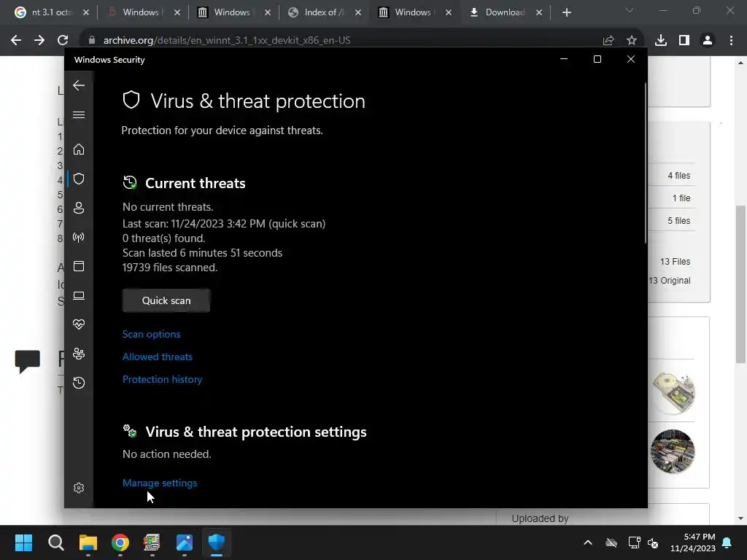Screen dimensions: 747x560
Task: Select Virus & threat protection shield icon
Action: pos(79,179)
